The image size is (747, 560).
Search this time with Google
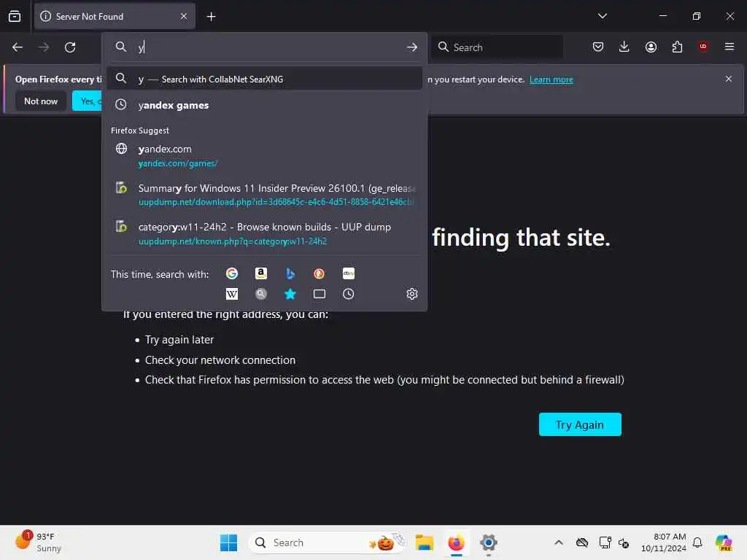[x=232, y=273]
